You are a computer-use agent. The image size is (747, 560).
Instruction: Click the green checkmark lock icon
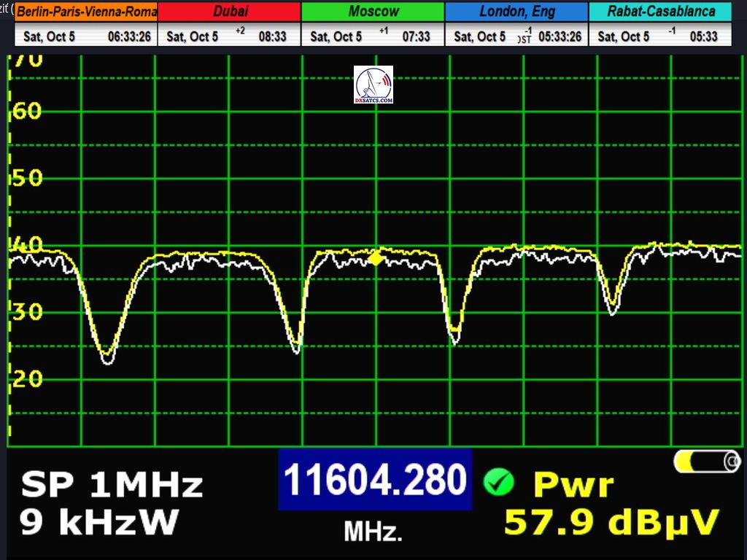[x=499, y=483]
